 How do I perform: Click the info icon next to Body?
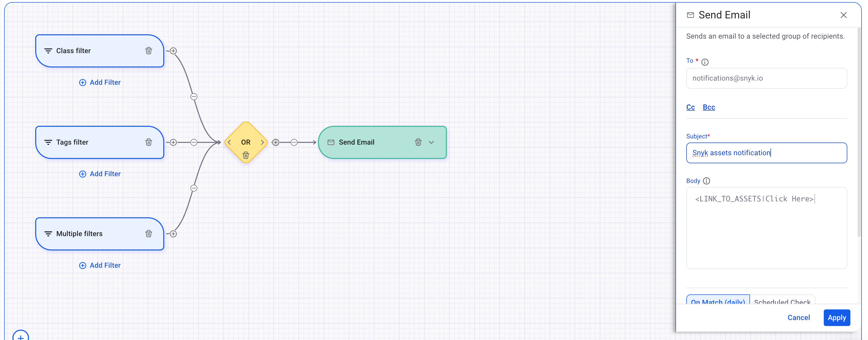[x=707, y=181]
